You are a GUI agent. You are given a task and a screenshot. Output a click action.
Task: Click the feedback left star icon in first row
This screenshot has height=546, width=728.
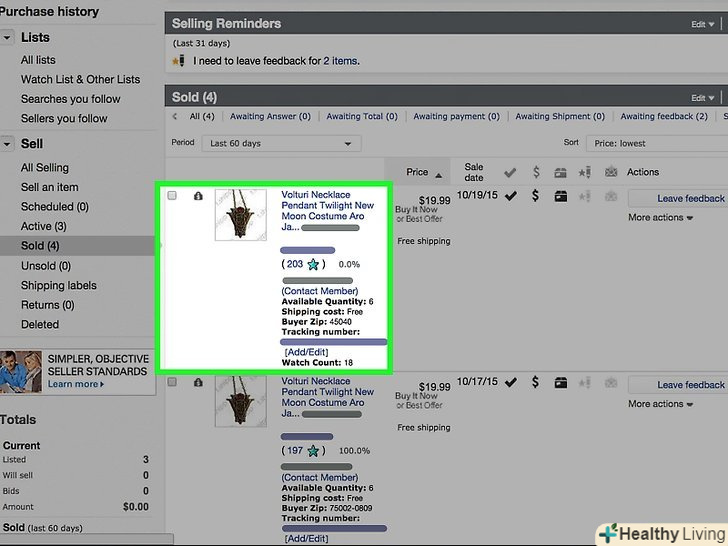click(586, 196)
